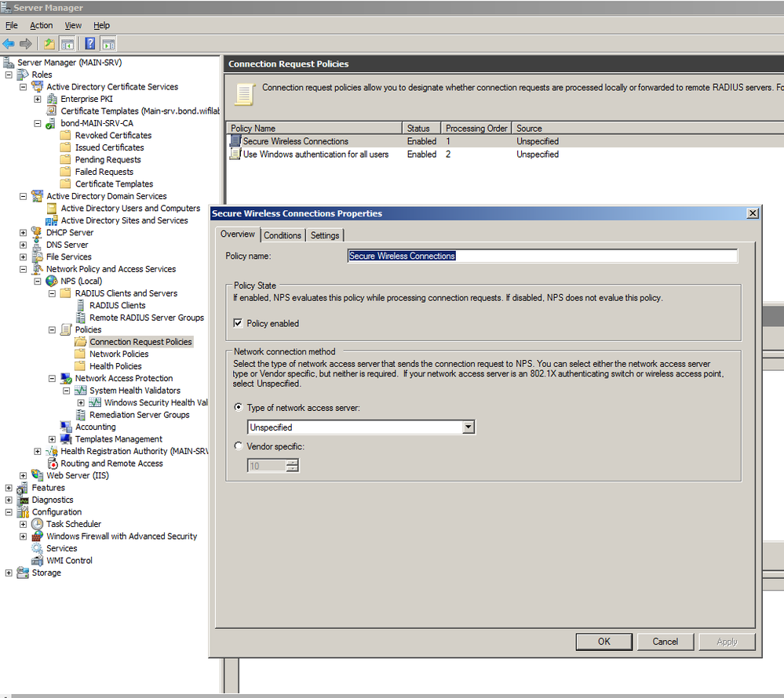
Task: Select the Vendor specific radio button
Action: (x=239, y=446)
